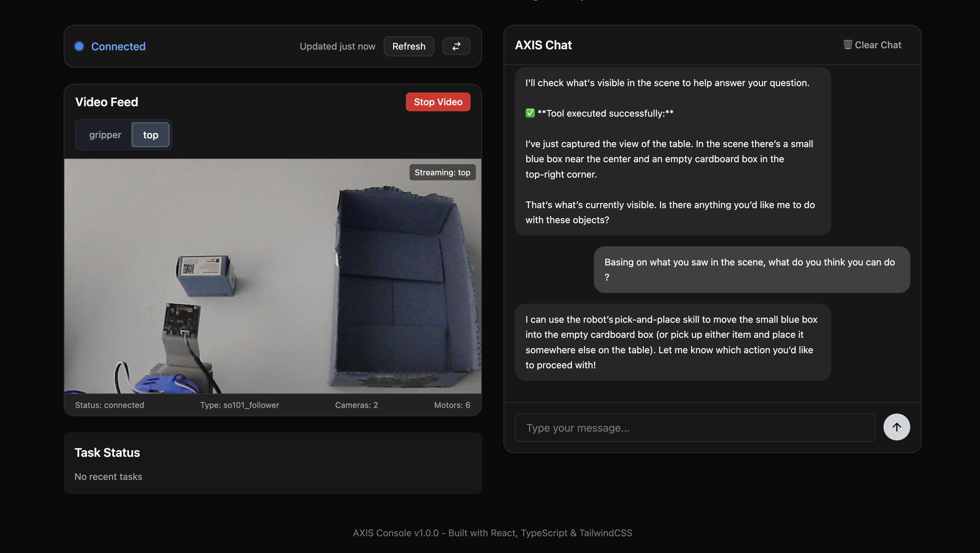Click the trash icon beside Clear Chat
Viewport: 980px width, 553px height.
[847, 45]
